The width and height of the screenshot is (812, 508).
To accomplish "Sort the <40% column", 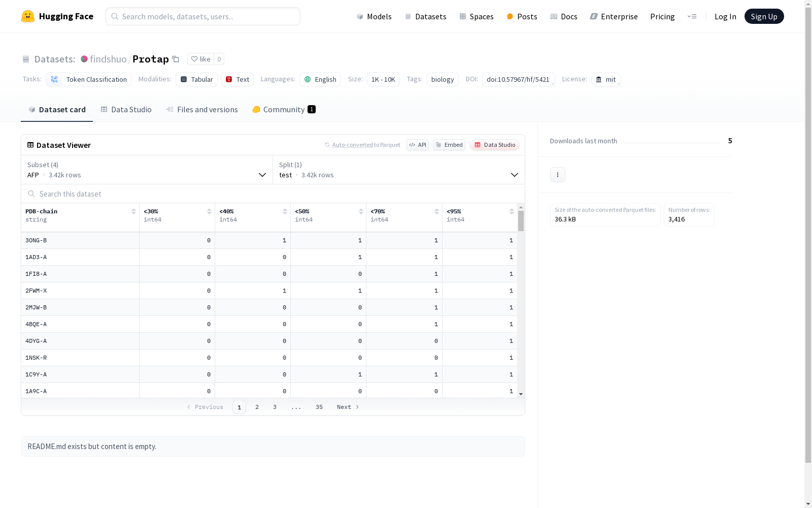I will pyautogui.click(x=285, y=211).
